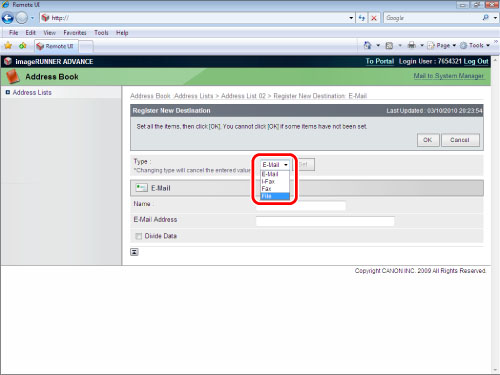This screenshot has width=500, height=375.
Task: Click the Mail to System Manager link
Action: pyautogui.click(x=449, y=76)
